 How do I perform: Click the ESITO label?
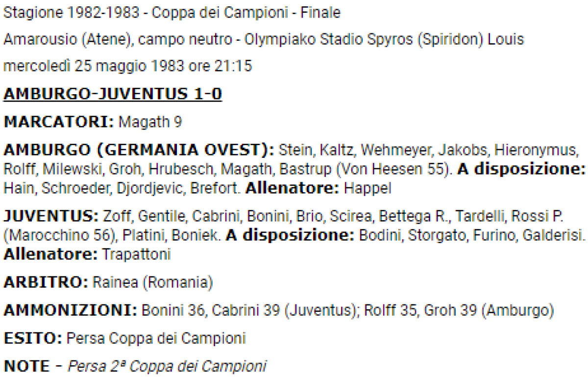click(x=32, y=338)
